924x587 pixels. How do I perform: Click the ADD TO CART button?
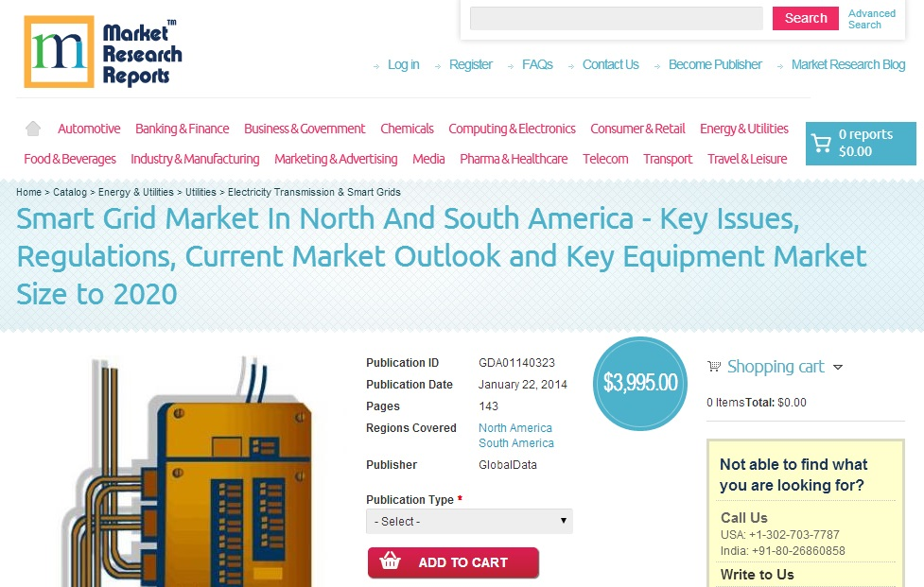pos(453,562)
